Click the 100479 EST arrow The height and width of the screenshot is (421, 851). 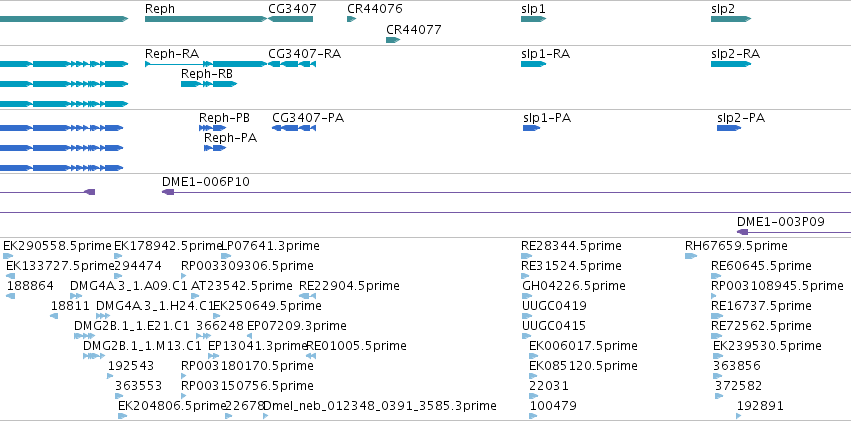pyautogui.click(x=533, y=416)
